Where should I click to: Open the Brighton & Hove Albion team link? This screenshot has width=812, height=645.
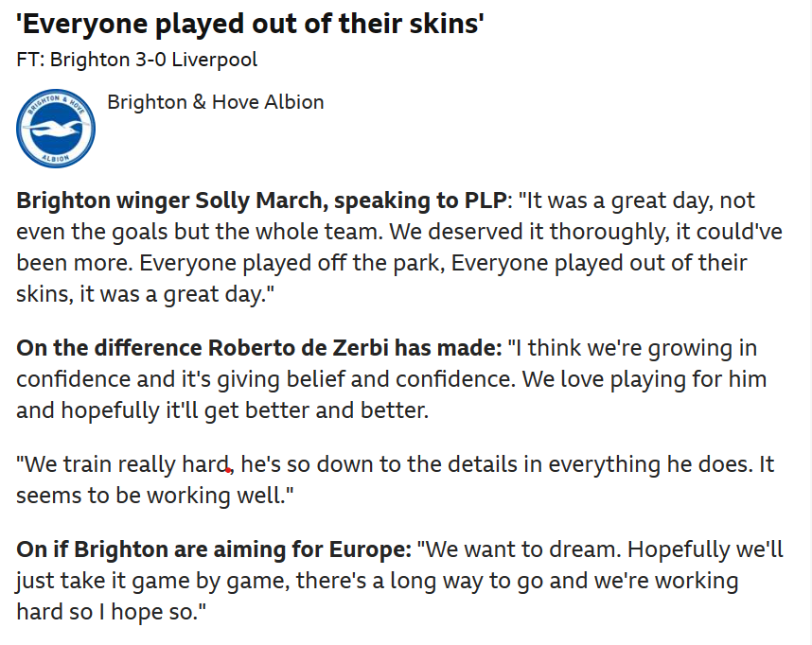pos(216,102)
